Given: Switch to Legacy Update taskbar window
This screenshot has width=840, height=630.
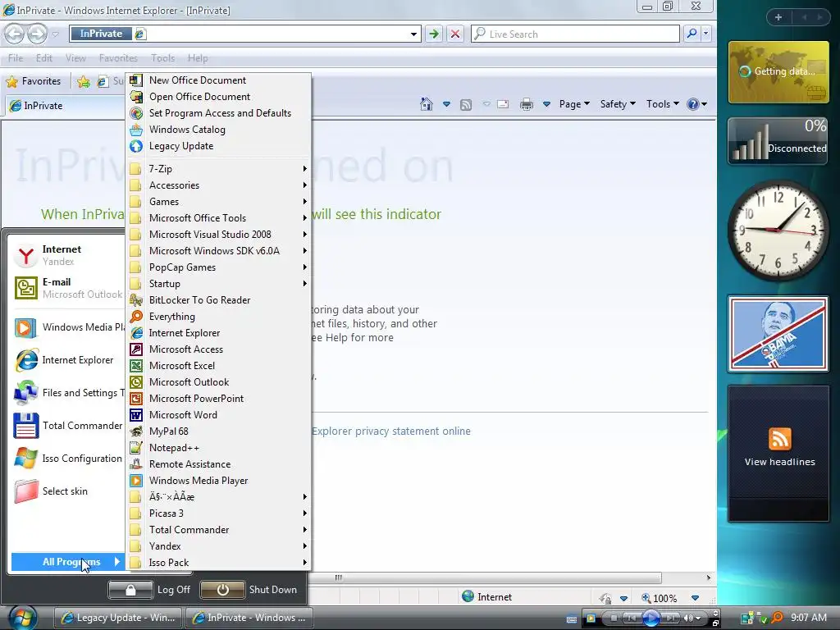Looking at the screenshot, I should (x=118, y=618).
